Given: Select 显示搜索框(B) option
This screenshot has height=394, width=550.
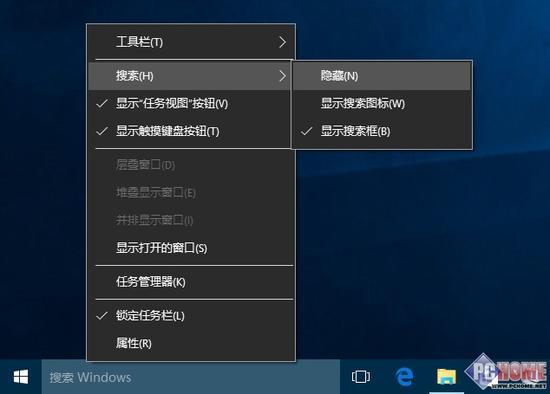Looking at the screenshot, I should click(x=382, y=131).
